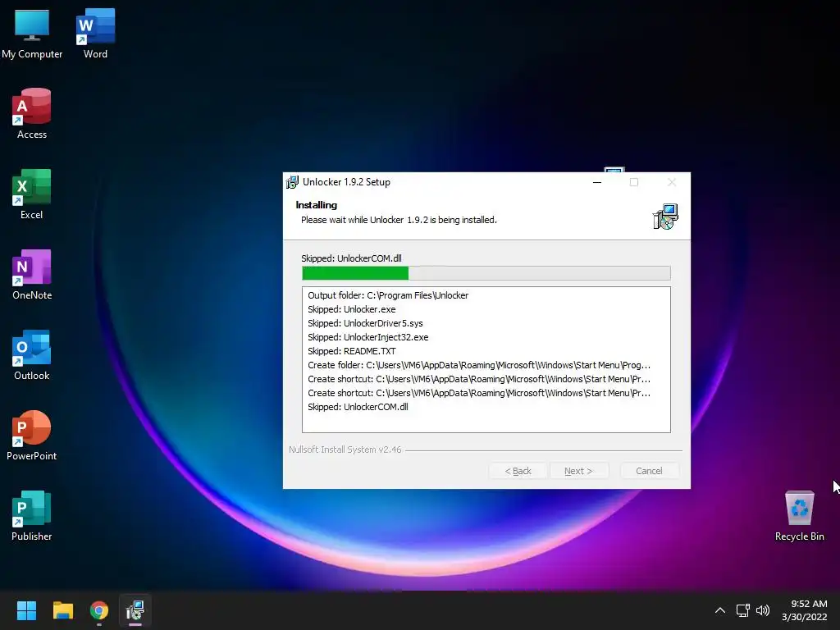Select the 'Create folder:' log line
Screen dimensions: 840x630
(x=479, y=365)
